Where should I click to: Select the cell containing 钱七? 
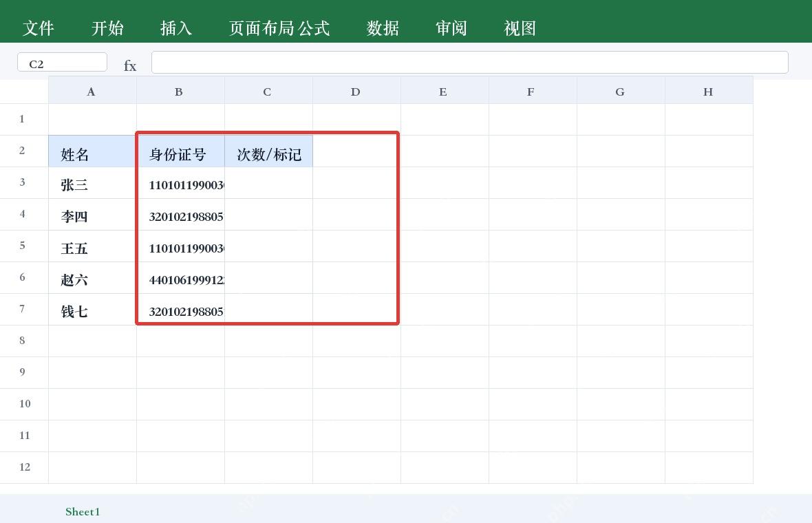[x=92, y=309]
